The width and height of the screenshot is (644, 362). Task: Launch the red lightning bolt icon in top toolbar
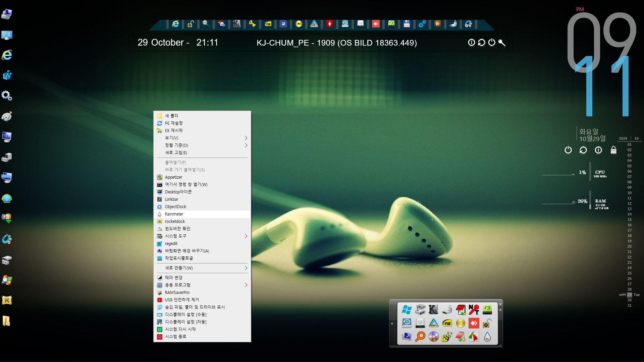pyautogui.click(x=330, y=24)
